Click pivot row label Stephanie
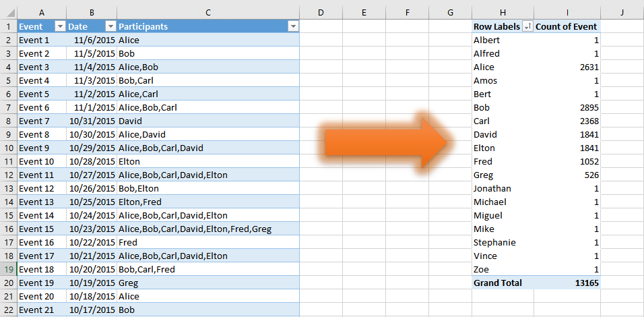Image resolution: width=644 pixels, height=317 pixels. click(503, 242)
